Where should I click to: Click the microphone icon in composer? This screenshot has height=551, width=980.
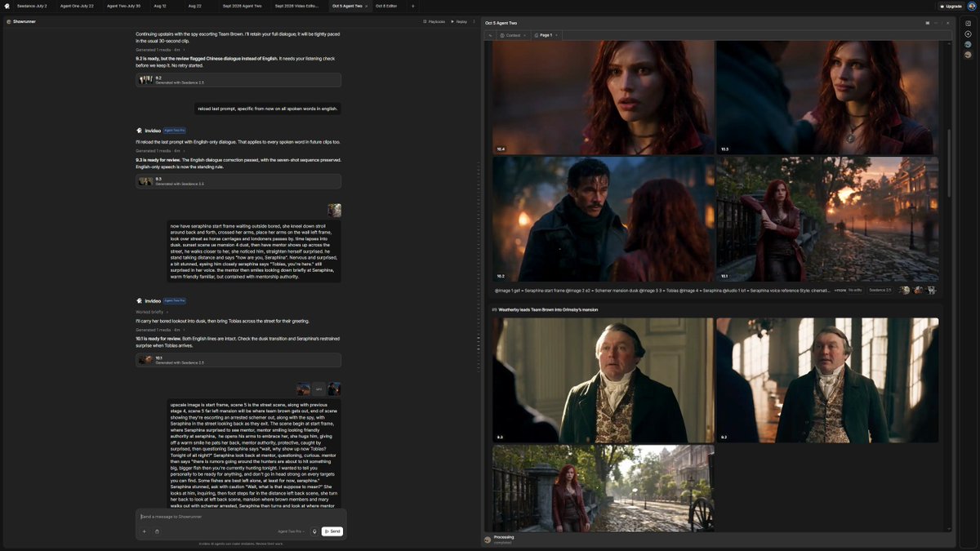(314, 531)
